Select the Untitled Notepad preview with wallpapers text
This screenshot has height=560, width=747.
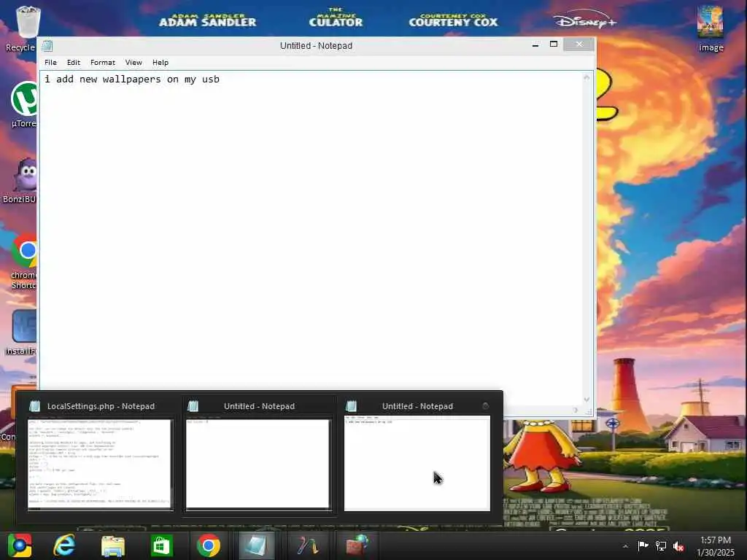(x=417, y=463)
